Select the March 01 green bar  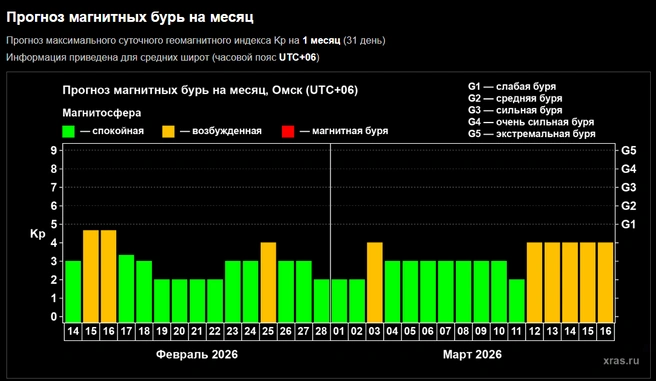339,301
